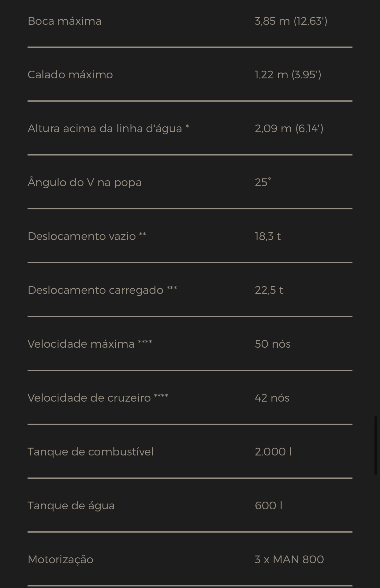Click the Velocidade máxima label

pyautogui.click(x=90, y=344)
